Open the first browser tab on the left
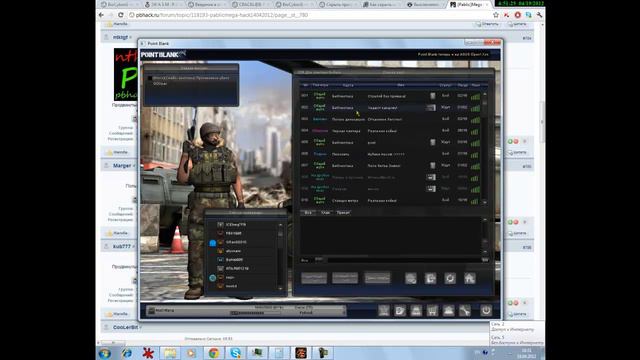This screenshot has height=360, width=640. pos(118,4)
